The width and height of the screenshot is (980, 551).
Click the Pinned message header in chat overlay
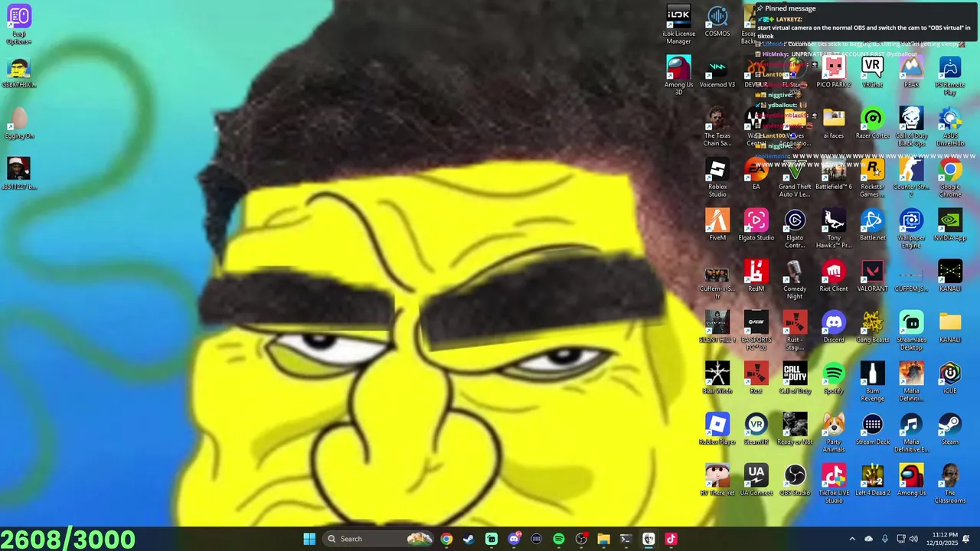790,8
